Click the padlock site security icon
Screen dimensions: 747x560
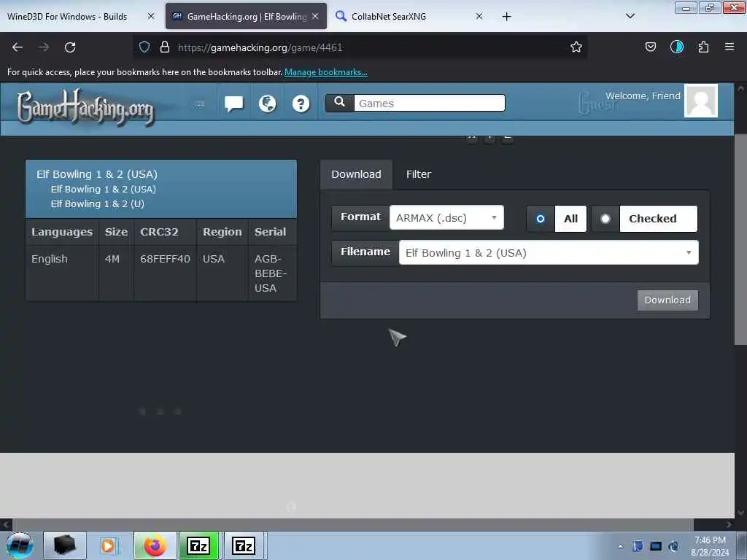[x=165, y=47]
